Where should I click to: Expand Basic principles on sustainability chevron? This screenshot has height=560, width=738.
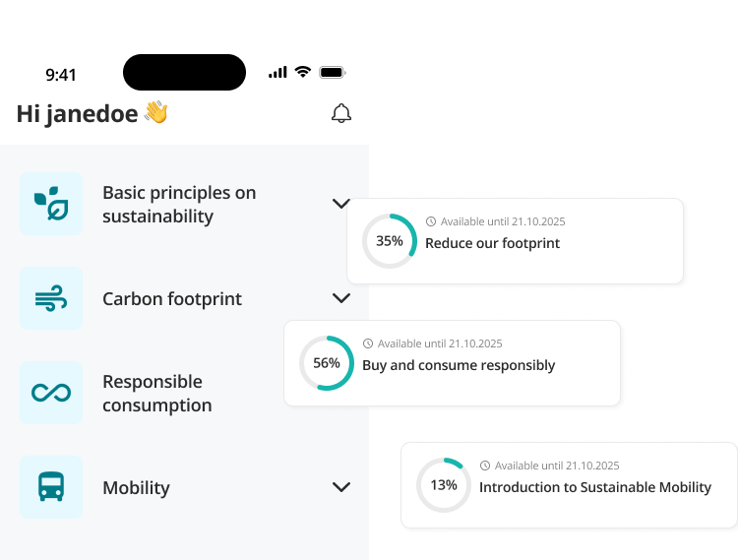click(340, 204)
